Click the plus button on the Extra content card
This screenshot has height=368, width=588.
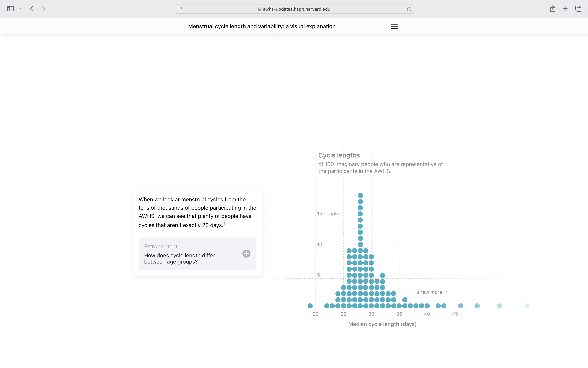pos(246,254)
